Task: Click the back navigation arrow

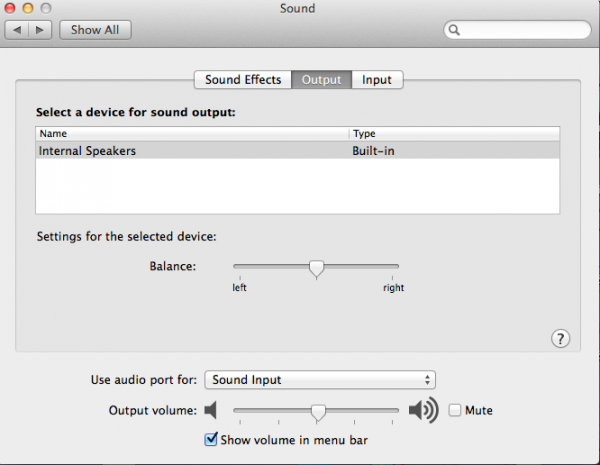Action: pyautogui.click(x=17, y=30)
